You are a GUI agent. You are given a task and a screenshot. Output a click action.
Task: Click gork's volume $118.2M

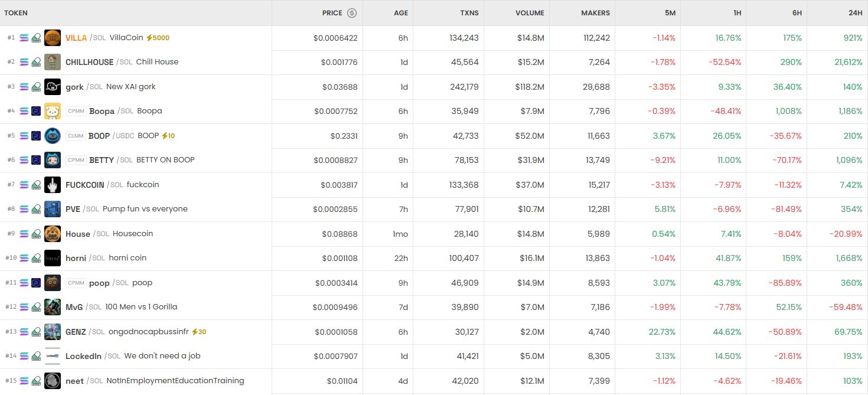pyautogui.click(x=528, y=87)
